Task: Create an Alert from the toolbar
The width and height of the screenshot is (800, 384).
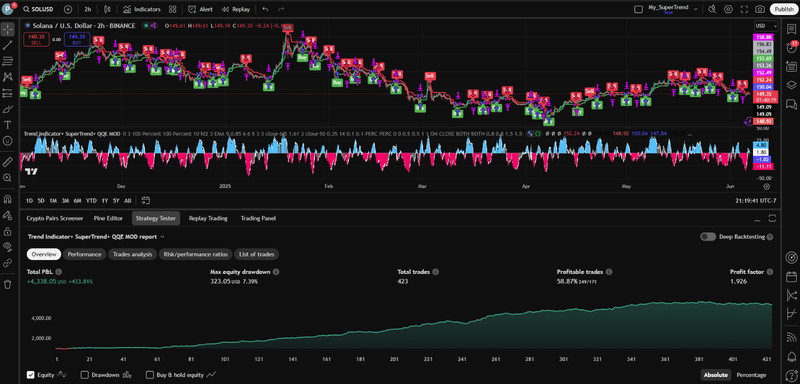Action: pos(201,9)
